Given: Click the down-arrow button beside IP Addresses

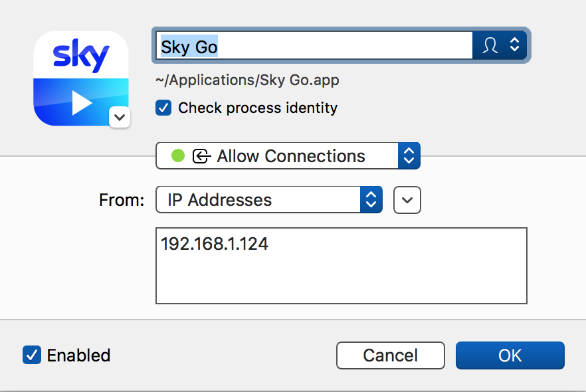Looking at the screenshot, I should coord(407,200).
